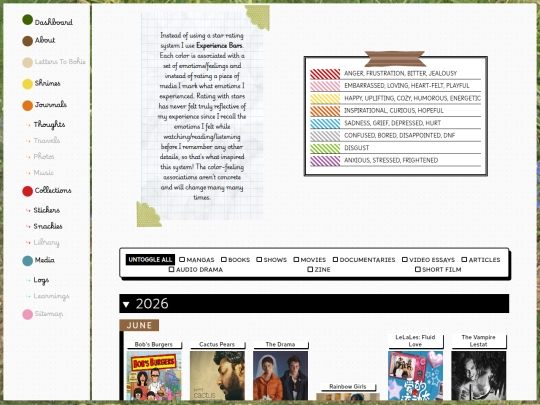Image resolution: width=540 pixels, height=405 pixels.
Task: Open the LeLaLee: Fluid Love poster
Action: coord(415,376)
